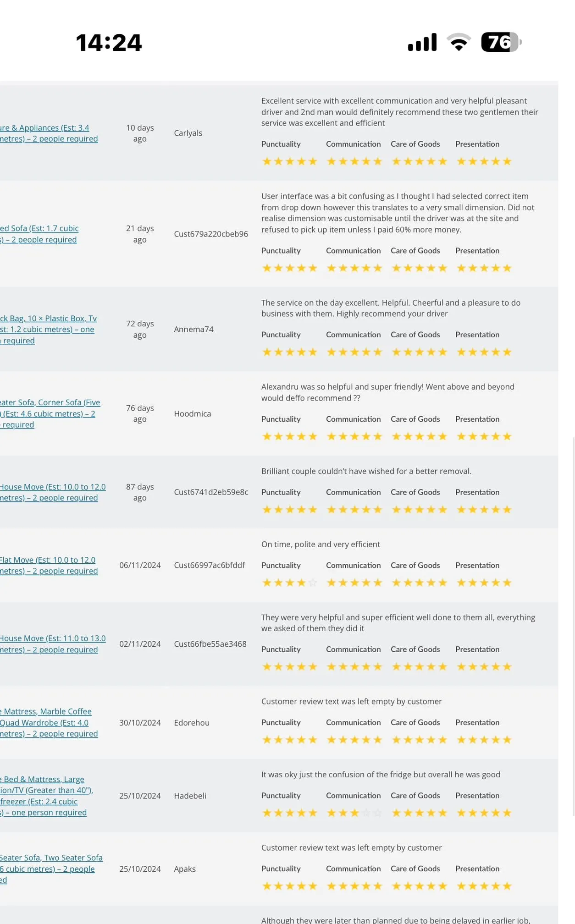Tap the 14:24 clock in status bar

pyautogui.click(x=109, y=43)
